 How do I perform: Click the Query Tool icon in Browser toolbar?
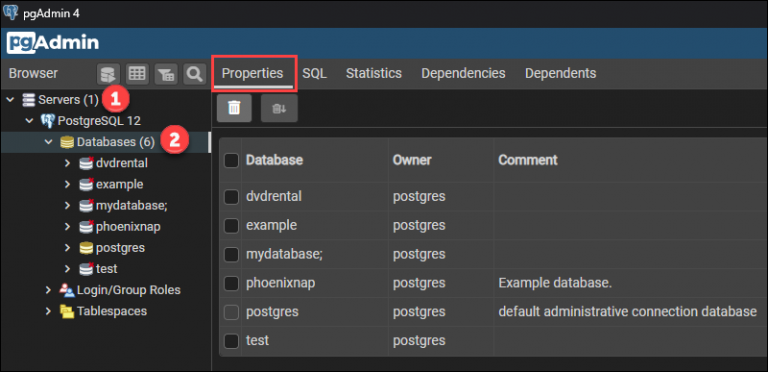point(108,74)
